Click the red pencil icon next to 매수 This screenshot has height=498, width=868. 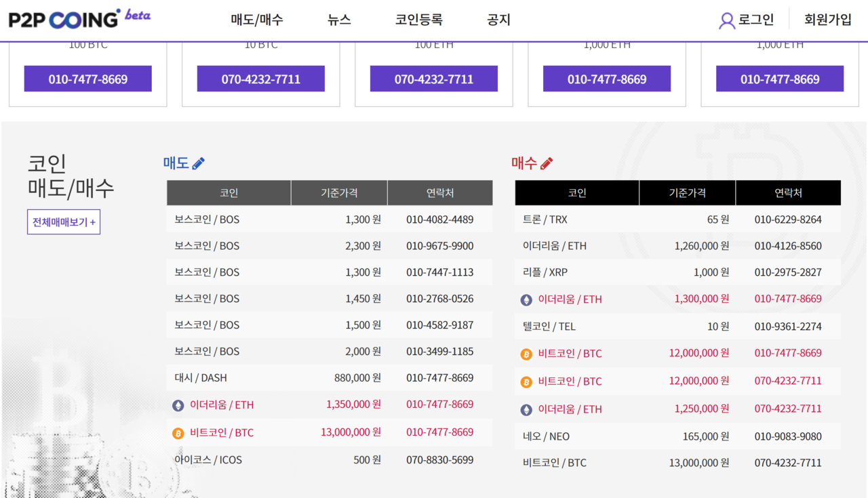pos(547,163)
